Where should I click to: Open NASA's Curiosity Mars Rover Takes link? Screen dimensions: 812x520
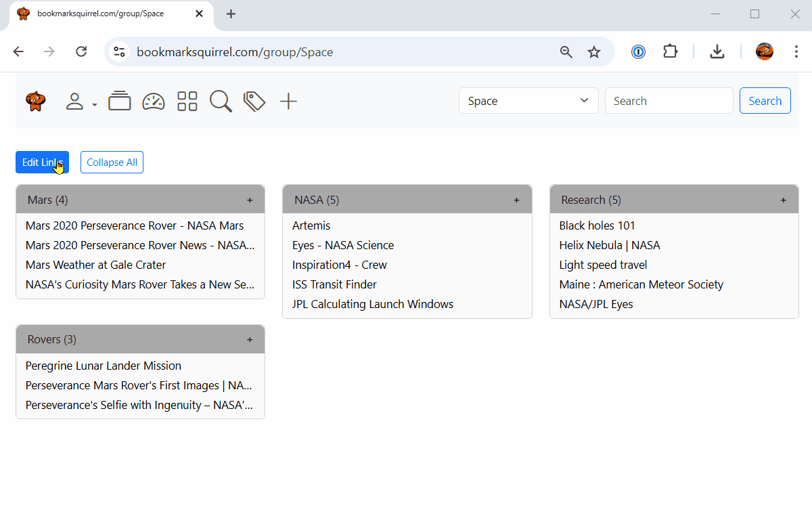click(x=140, y=284)
